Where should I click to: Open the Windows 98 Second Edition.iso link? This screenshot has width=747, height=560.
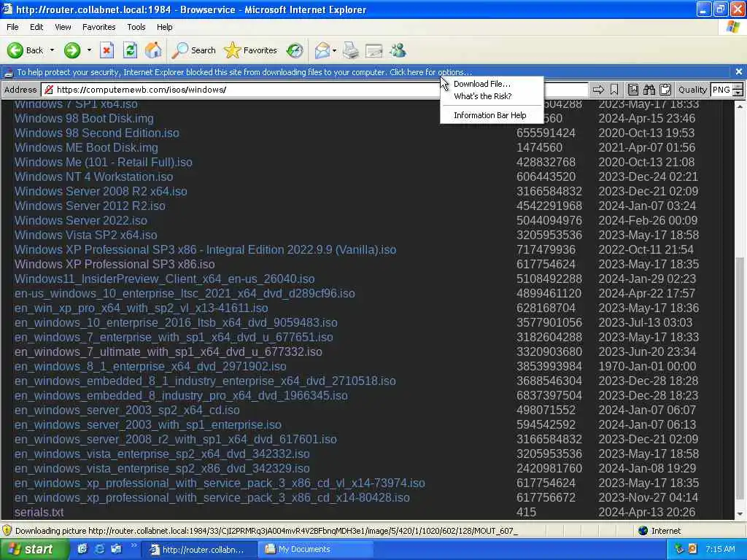[97, 133]
